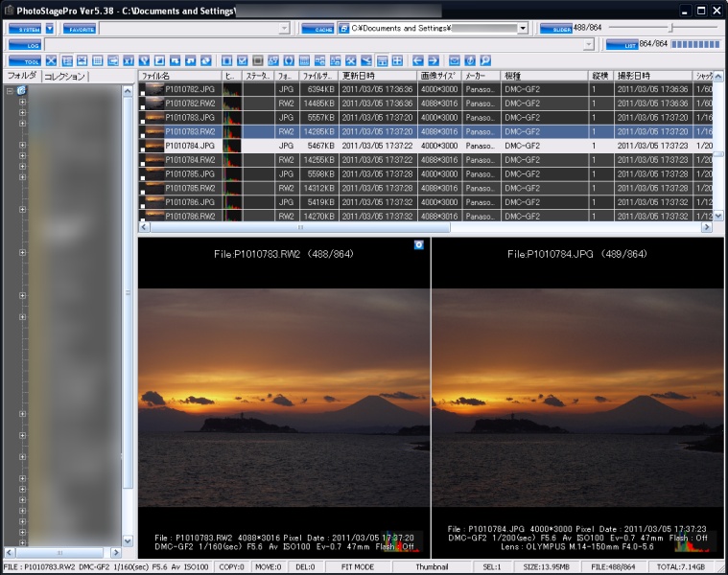Go to previous image with left arrow

point(418,60)
